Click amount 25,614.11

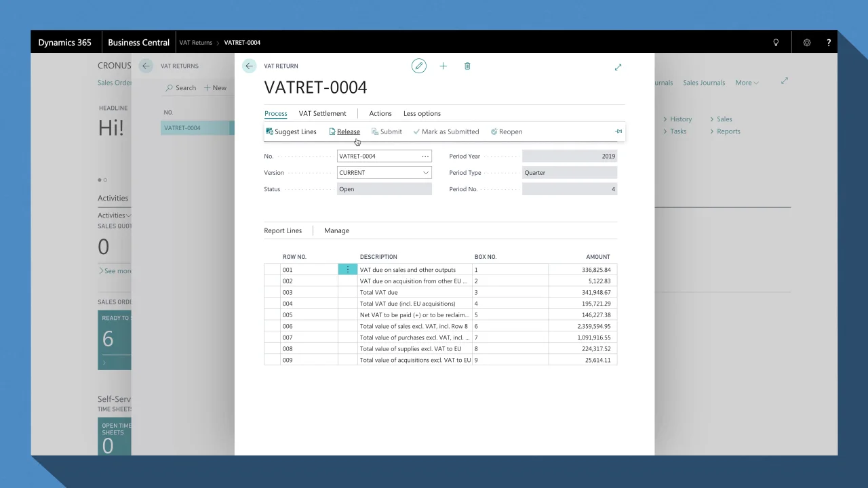tap(598, 360)
